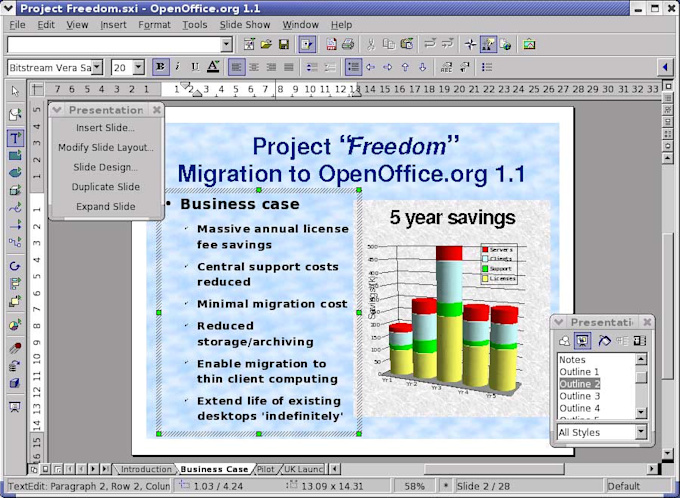Switch to the Pilot slide tab
This screenshot has height=498, width=680.
[x=265, y=469]
